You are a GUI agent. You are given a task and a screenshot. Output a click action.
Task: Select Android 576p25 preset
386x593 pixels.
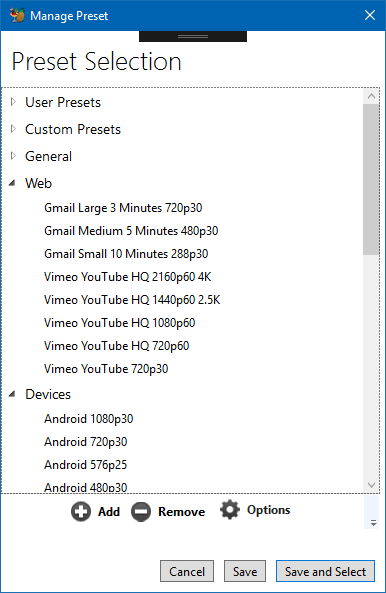point(86,465)
